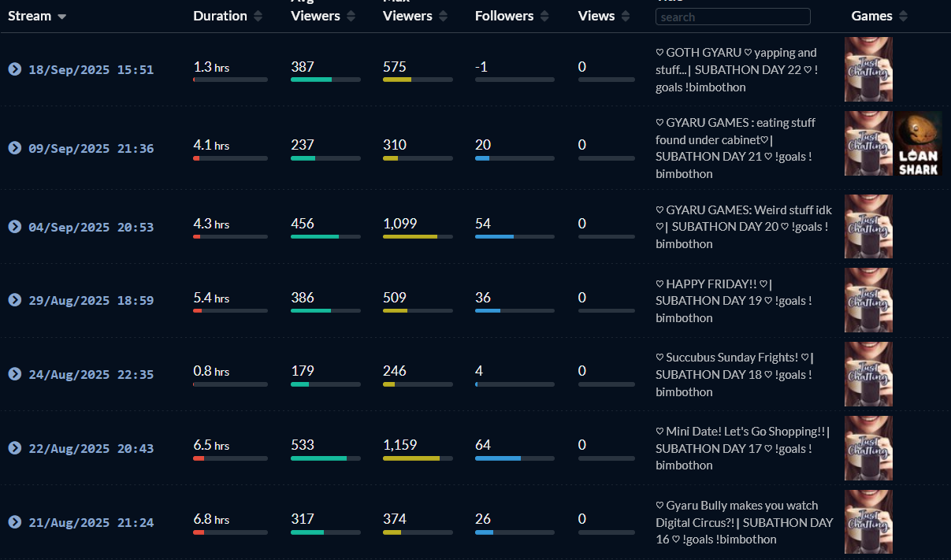The image size is (951, 560).
Task: Click the 1,159 max viewers value
Action: click(400, 445)
